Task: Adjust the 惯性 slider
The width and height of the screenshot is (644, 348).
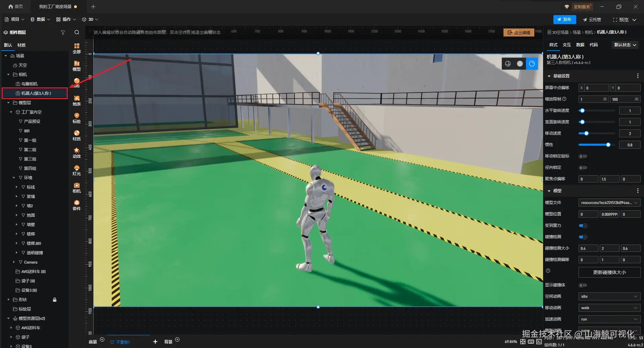Action: click(597, 145)
